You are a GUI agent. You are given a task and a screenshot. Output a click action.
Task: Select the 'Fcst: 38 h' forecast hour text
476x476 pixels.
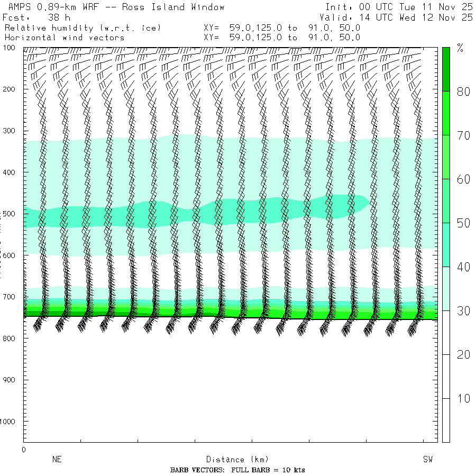click(36, 17)
